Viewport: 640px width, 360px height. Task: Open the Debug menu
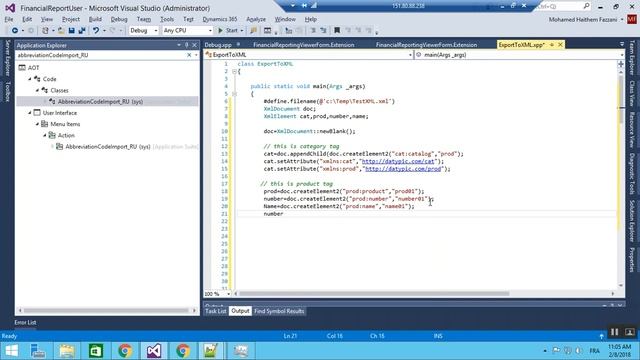click(119, 19)
